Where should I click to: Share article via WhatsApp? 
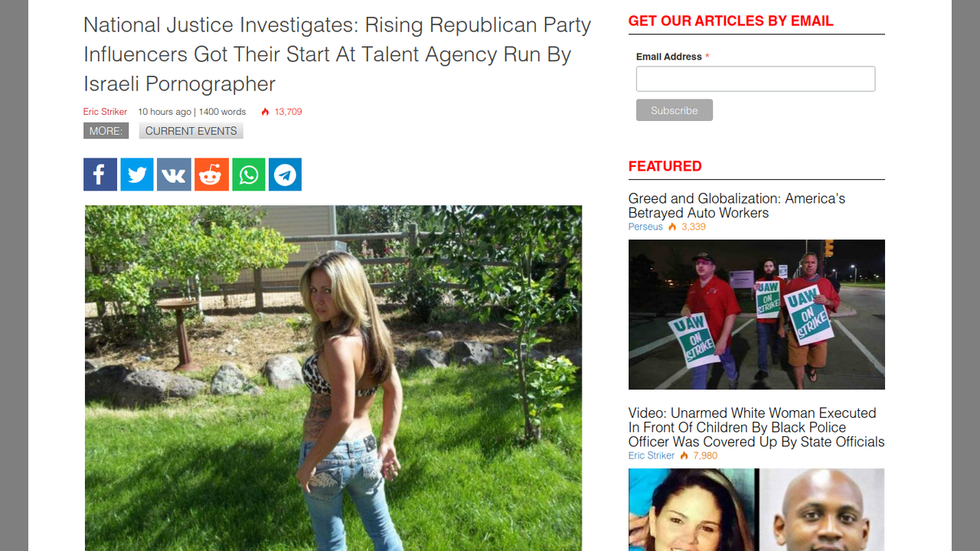click(x=248, y=174)
